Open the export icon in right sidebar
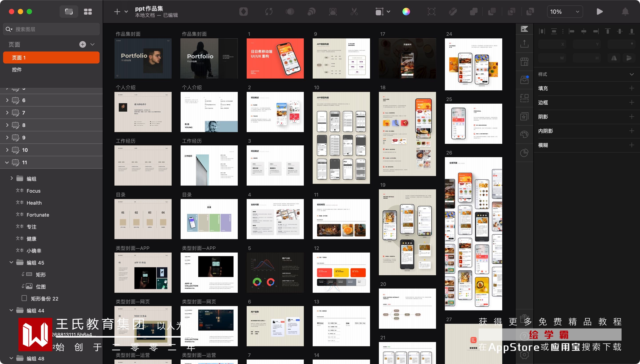This screenshot has height=364, width=640. point(524,44)
